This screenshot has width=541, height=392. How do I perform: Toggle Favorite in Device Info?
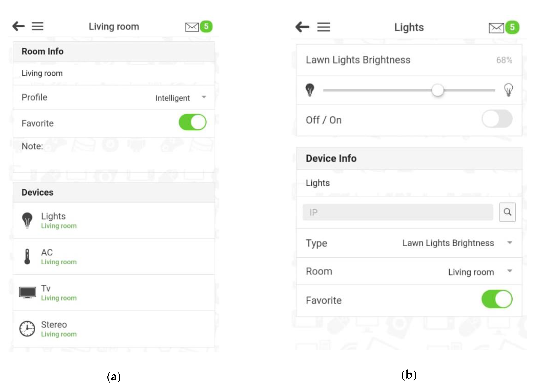pos(497,299)
